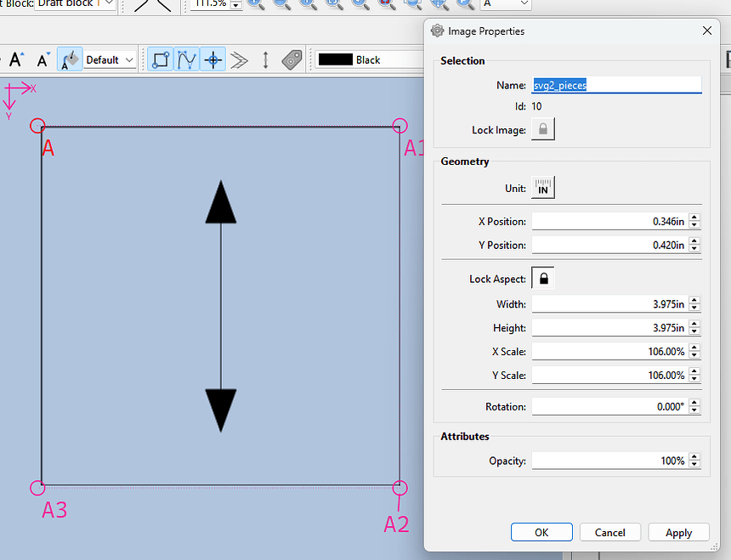Screen dimensions: 731x560
Task: Decrease Opacity using its down arrow
Action: tap(694, 465)
